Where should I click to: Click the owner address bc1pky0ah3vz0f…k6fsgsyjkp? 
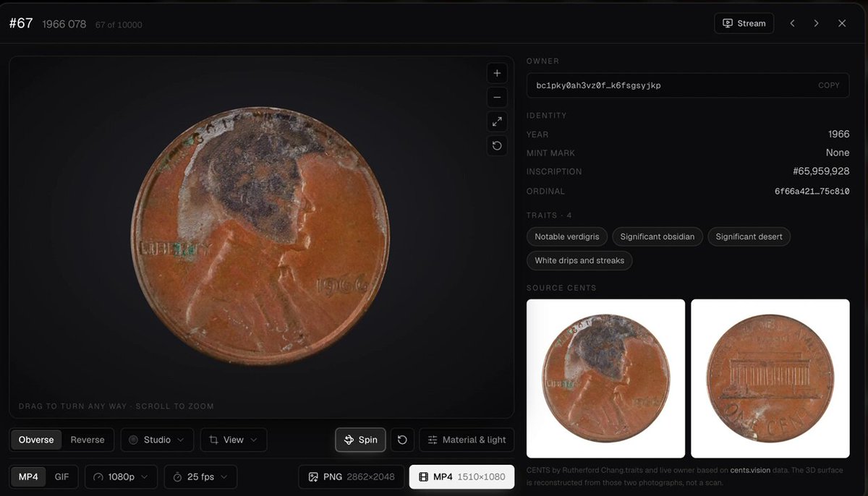tap(598, 85)
